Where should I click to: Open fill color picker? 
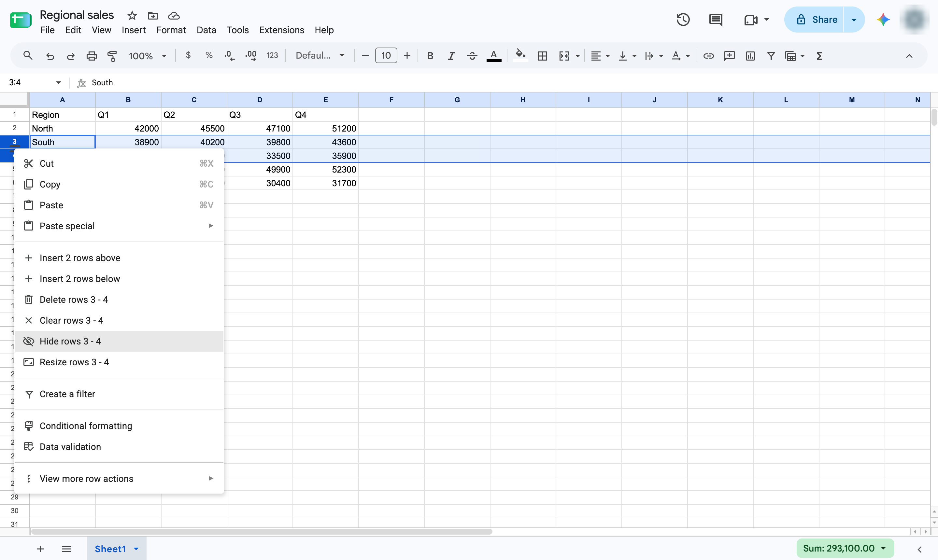[520, 56]
